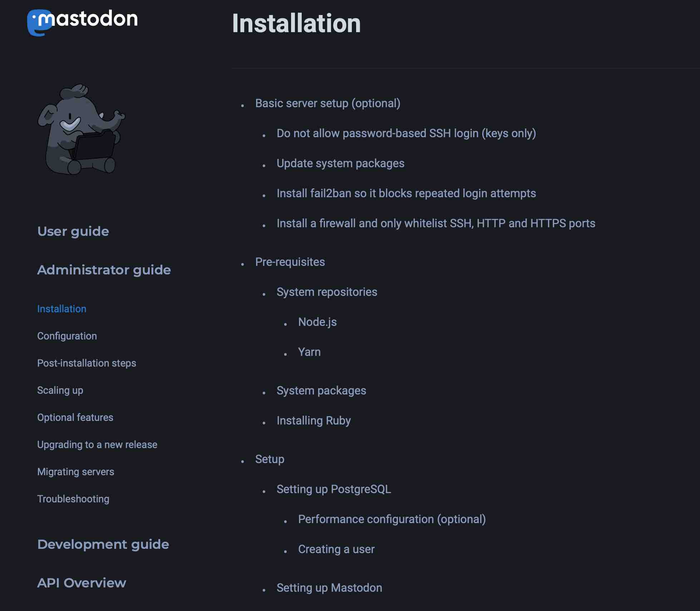Open Optional features in sidebar
Screen dimensions: 700x611
coord(75,418)
